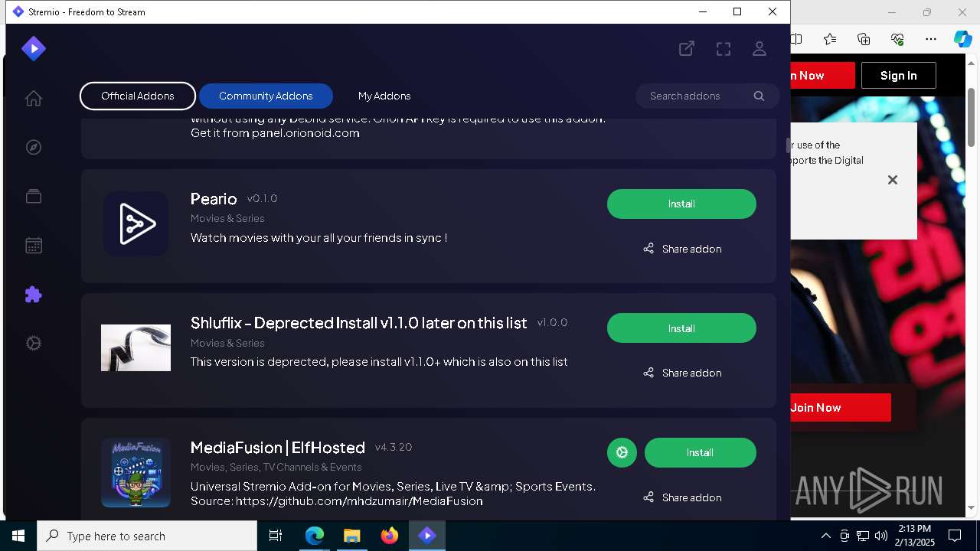980x551 pixels.
Task: Click the addons list scrollbar thumb
Action: [x=787, y=145]
